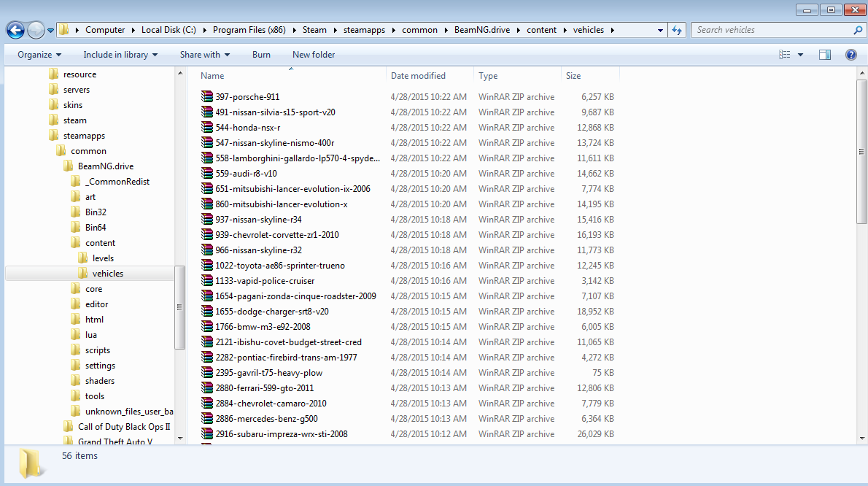Click 1654-pagani-zonda-cinque-roadster-2009 archive icon

tap(207, 296)
